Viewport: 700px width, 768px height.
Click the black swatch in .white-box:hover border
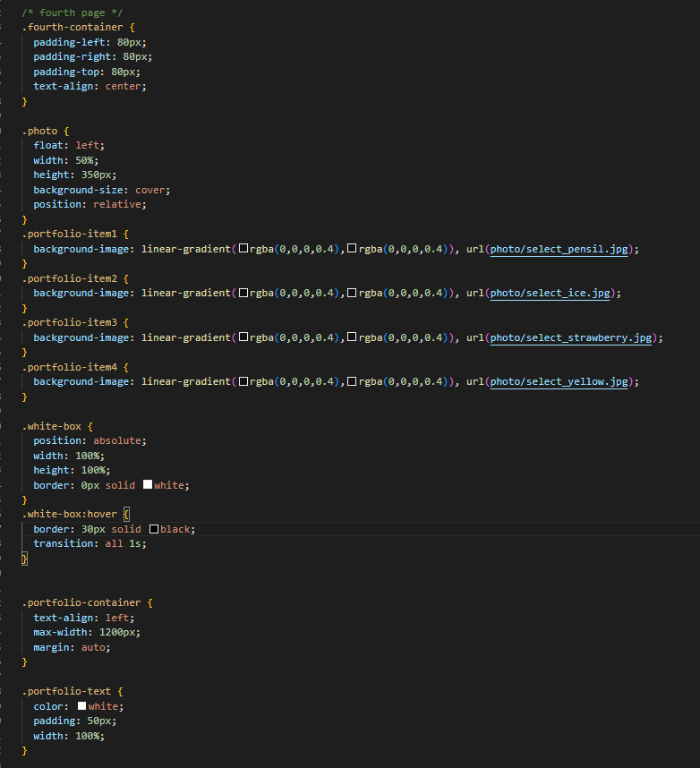[x=154, y=529]
